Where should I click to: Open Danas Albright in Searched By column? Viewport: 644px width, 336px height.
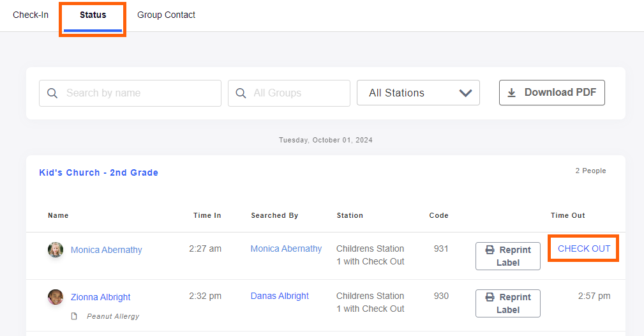pos(280,296)
